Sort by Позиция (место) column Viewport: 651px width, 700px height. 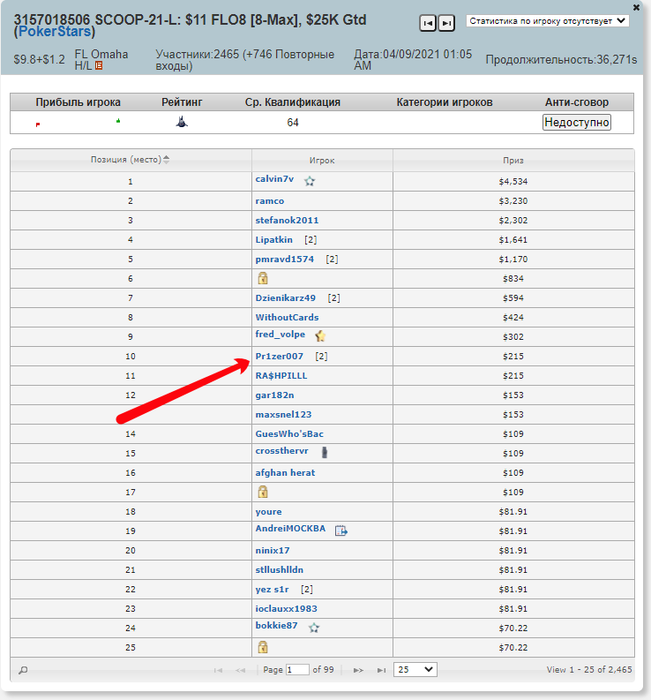[130, 159]
